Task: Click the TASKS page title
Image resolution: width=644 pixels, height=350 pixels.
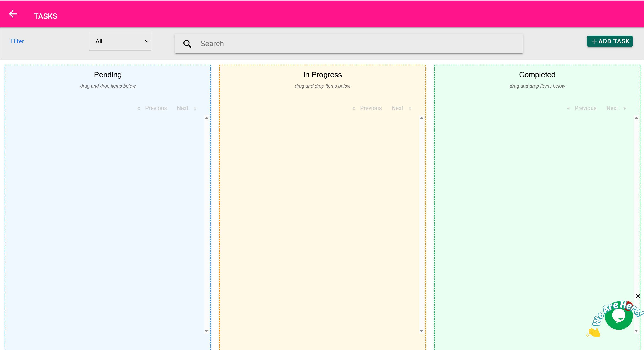Action: tap(45, 16)
